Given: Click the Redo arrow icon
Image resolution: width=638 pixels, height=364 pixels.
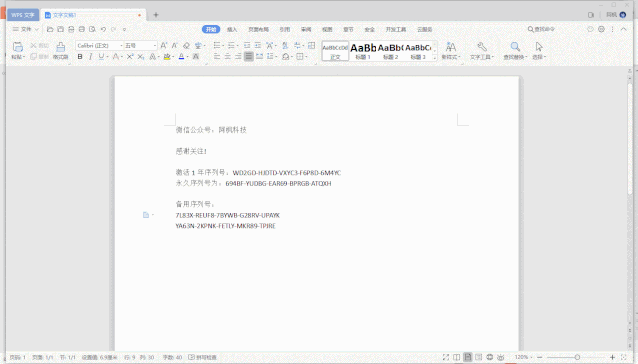Looking at the screenshot, I should pos(114,29).
